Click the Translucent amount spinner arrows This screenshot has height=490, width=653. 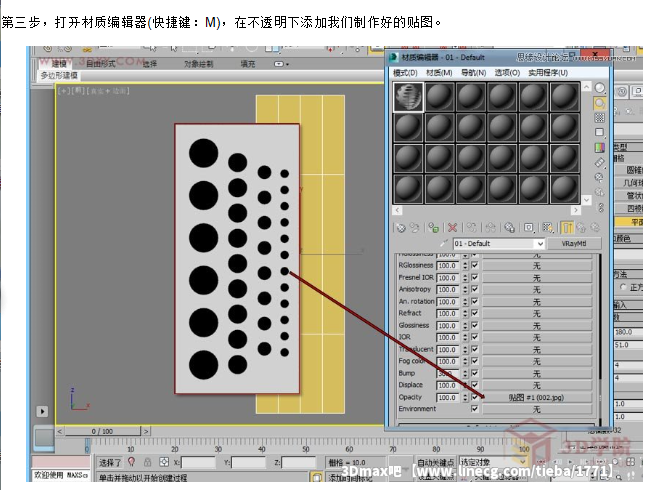[x=465, y=349]
